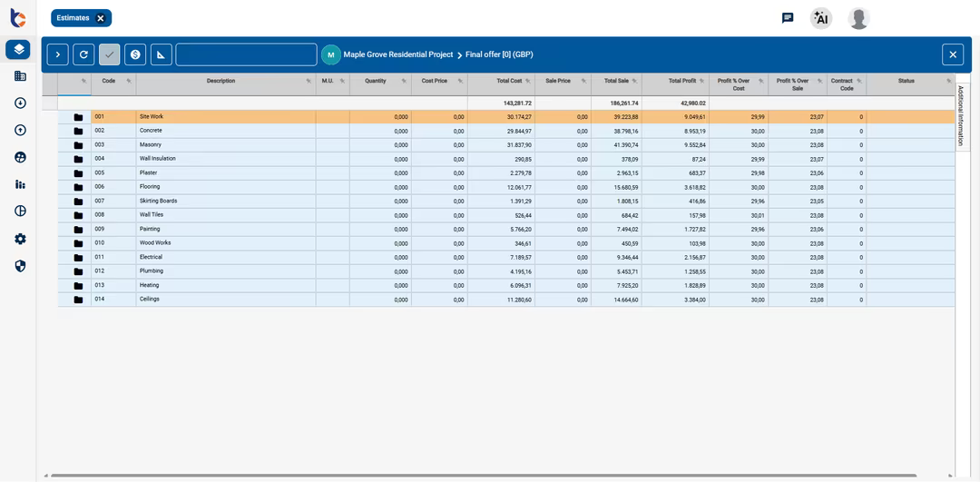Click the triangle ruler measurement button

pos(162,54)
